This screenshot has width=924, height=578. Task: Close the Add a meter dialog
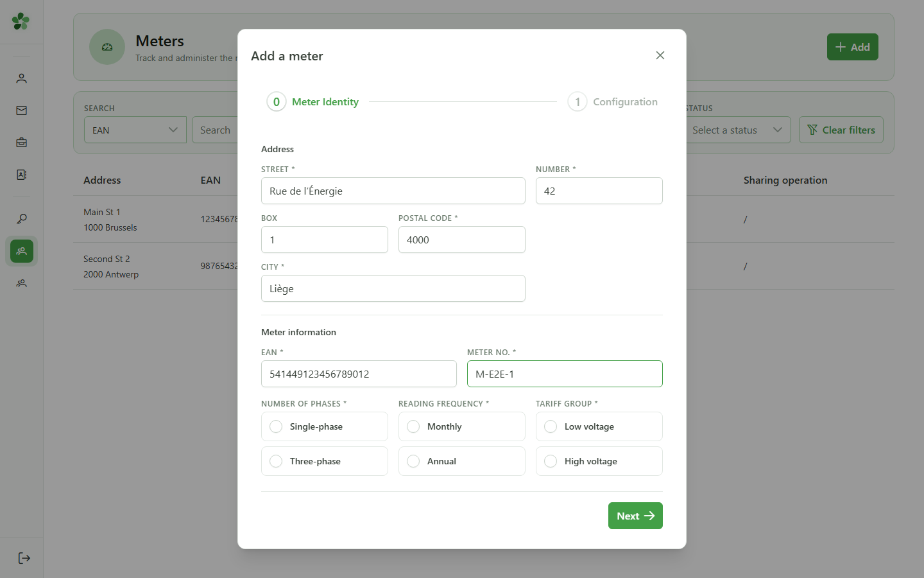pyautogui.click(x=660, y=55)
